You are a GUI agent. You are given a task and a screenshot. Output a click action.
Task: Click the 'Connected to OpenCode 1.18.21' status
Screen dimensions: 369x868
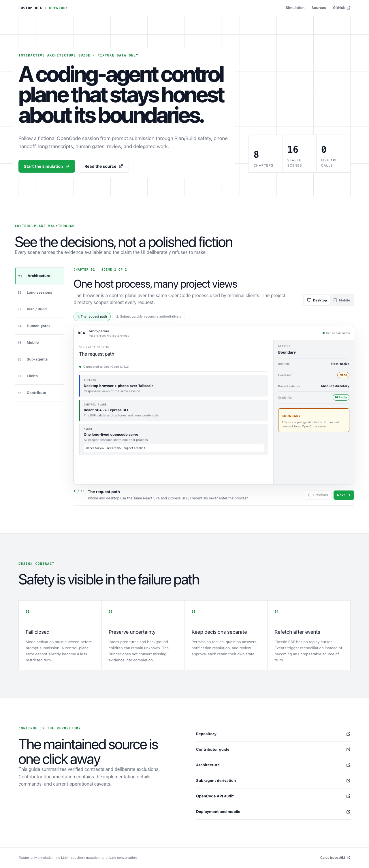coord(104,367)
